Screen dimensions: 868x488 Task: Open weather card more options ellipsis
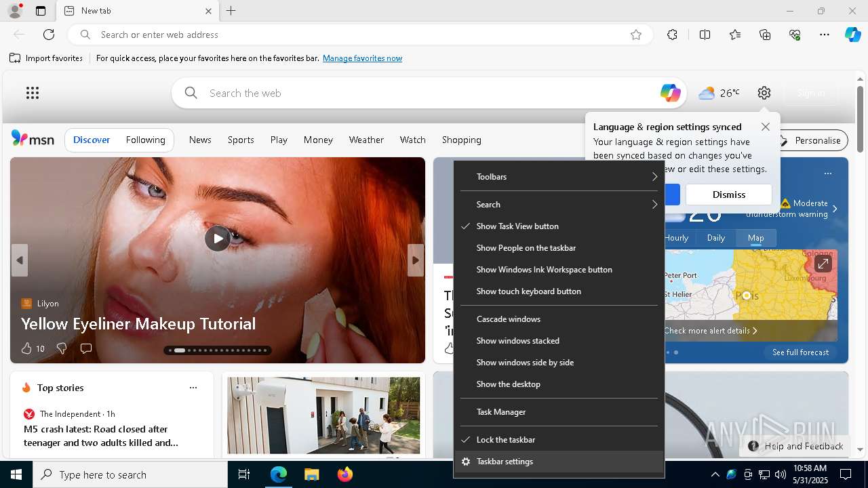[x=828, y=174]
